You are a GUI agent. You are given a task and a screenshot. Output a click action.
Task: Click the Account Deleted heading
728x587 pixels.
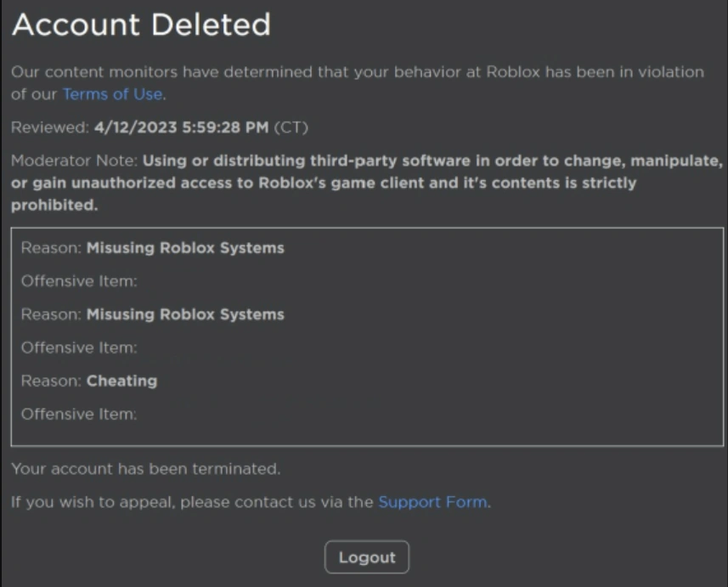pos(141,24)
